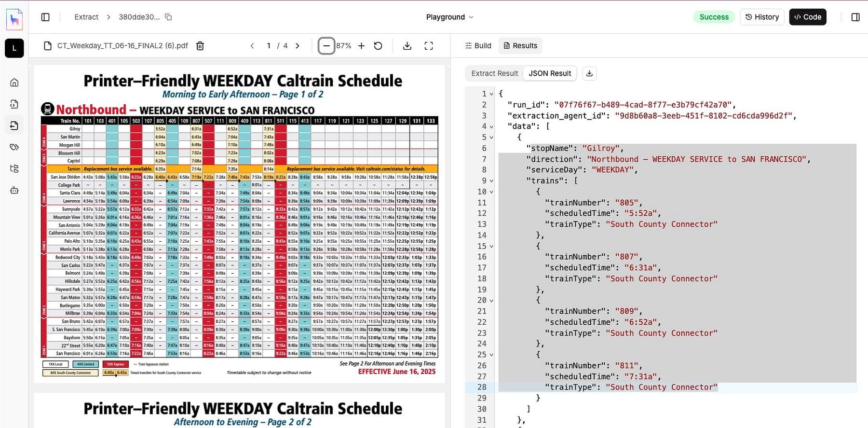The image size is (868, 428).
Task: Download the PDF file
Action: [407, 46]
